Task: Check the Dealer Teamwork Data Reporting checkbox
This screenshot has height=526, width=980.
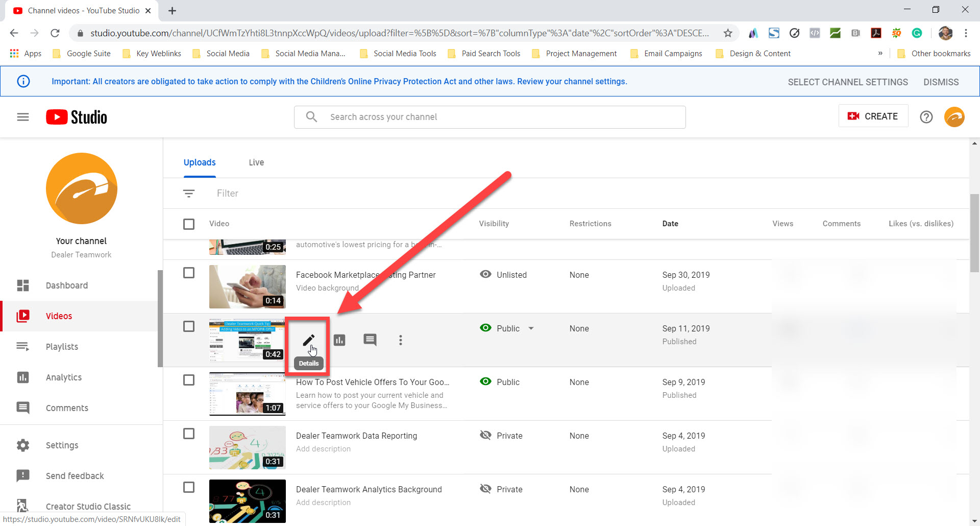Action: coord(189,434)
